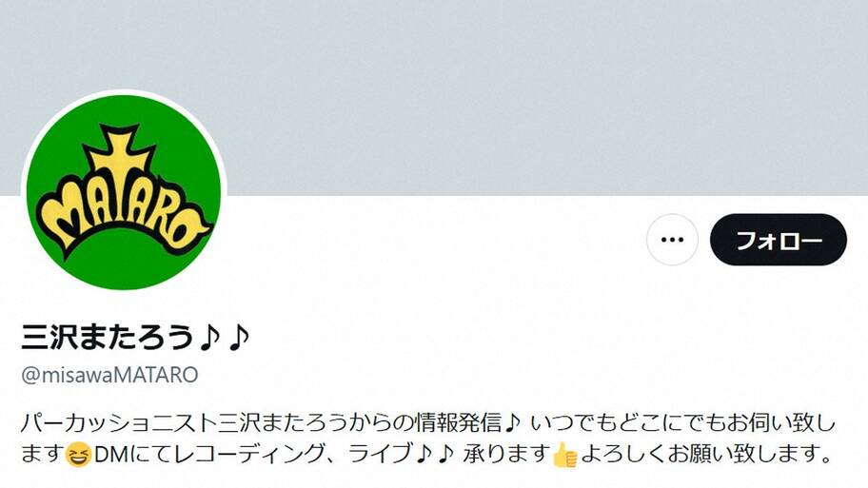Click the laughing face emoji in bio
This screenshot has height=488, width=868.
click(78, 456)
